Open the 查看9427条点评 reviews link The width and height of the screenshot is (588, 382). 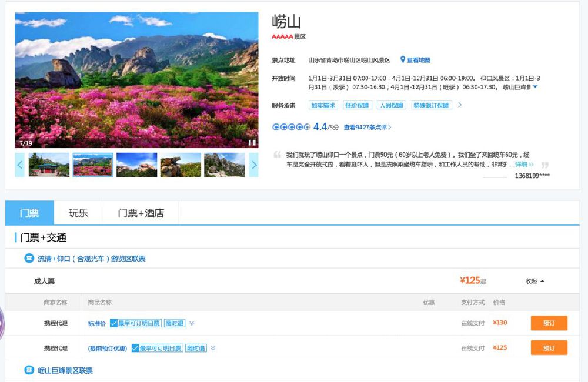coord(367,127)
